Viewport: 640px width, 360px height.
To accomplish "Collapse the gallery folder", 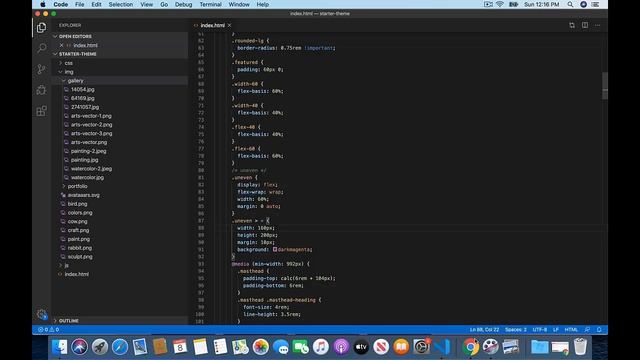I will click(76, 81).
